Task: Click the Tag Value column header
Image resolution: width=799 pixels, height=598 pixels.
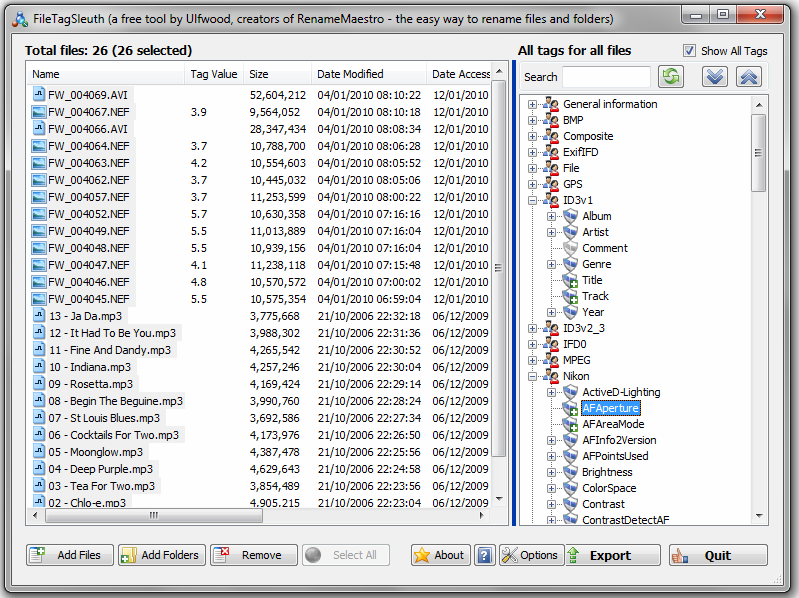Action: [214, 74]
